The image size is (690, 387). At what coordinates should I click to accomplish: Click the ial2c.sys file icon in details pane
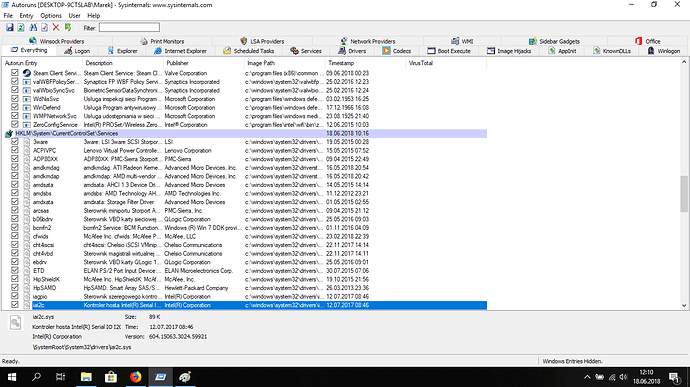15,323
